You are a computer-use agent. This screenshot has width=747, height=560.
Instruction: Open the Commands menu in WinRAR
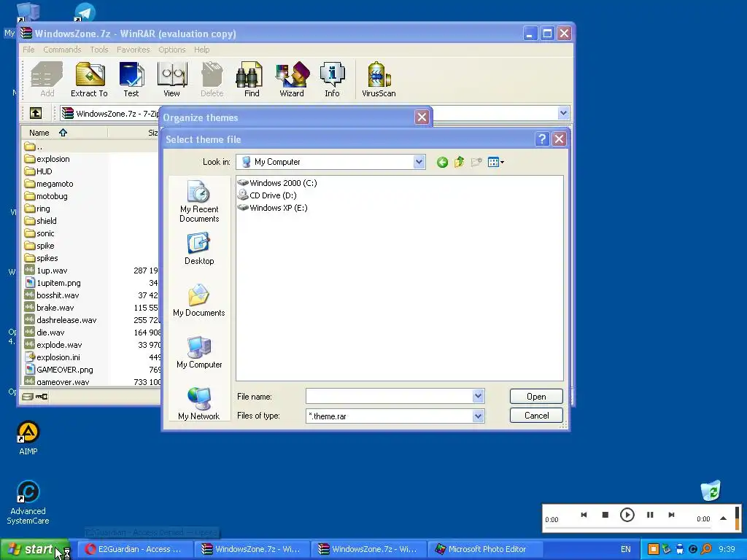tap(62, 50)
